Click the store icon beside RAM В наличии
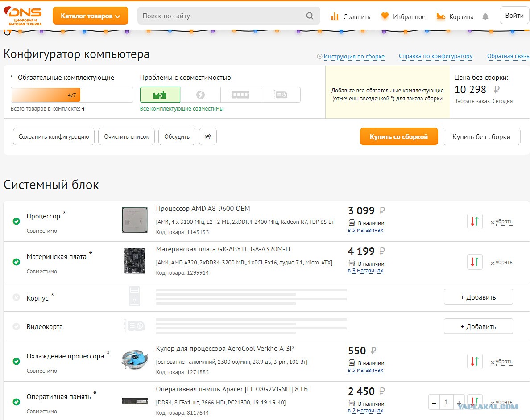 [352, 404]
